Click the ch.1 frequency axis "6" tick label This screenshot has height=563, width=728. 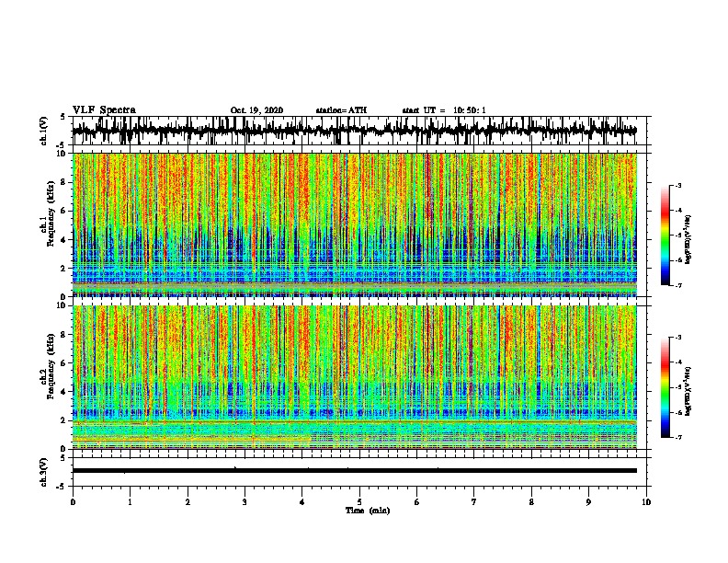click(x=64, y=211)
